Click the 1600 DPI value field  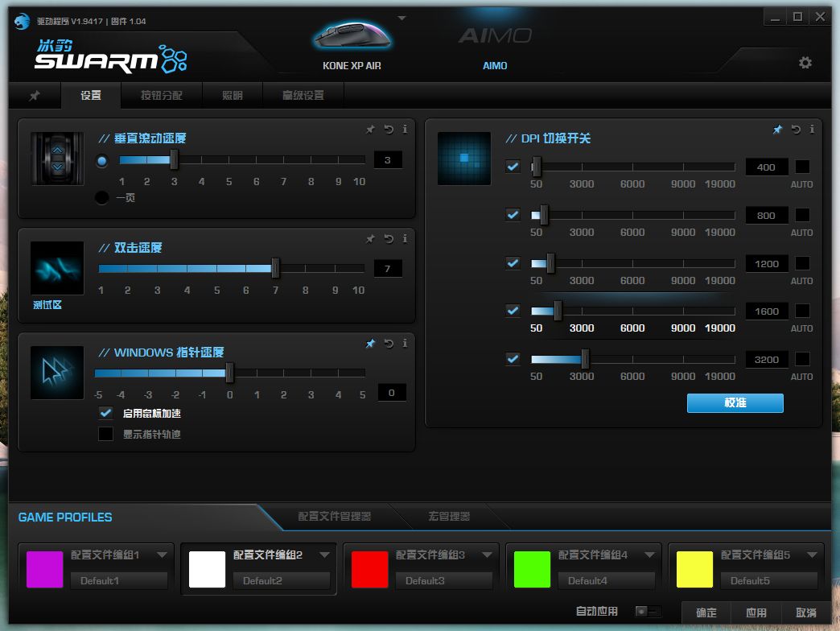[767, 311]
